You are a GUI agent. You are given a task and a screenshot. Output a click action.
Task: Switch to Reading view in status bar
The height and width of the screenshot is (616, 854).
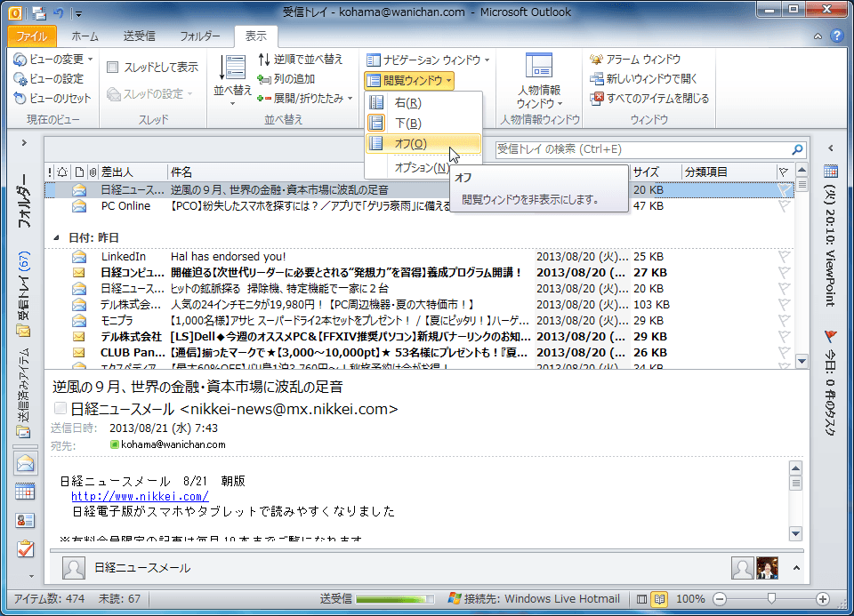click(x=659, y=599)
